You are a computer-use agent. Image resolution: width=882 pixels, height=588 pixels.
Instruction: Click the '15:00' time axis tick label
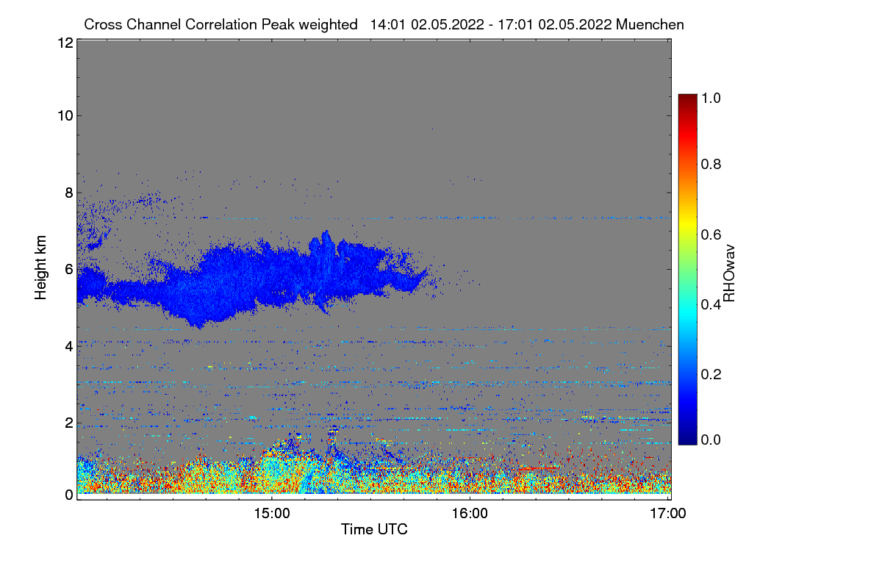[x=272, y=514]
